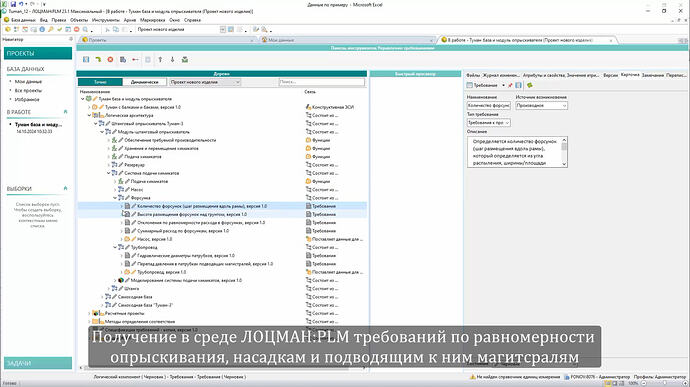This screenshot has width=690, height=387.
Task: Click the red pin icon in card toolbar
Action: click(x=510, y=85)
